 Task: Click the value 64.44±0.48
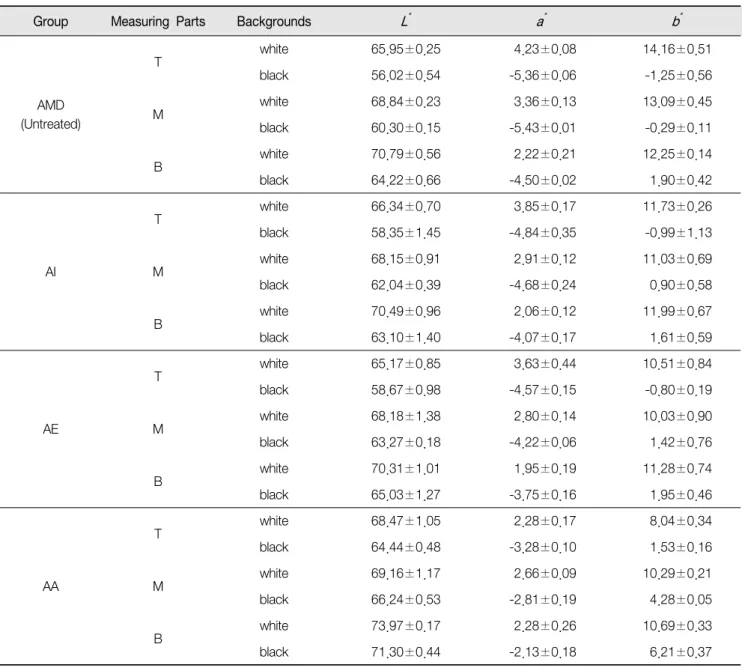tap(406, 547)
